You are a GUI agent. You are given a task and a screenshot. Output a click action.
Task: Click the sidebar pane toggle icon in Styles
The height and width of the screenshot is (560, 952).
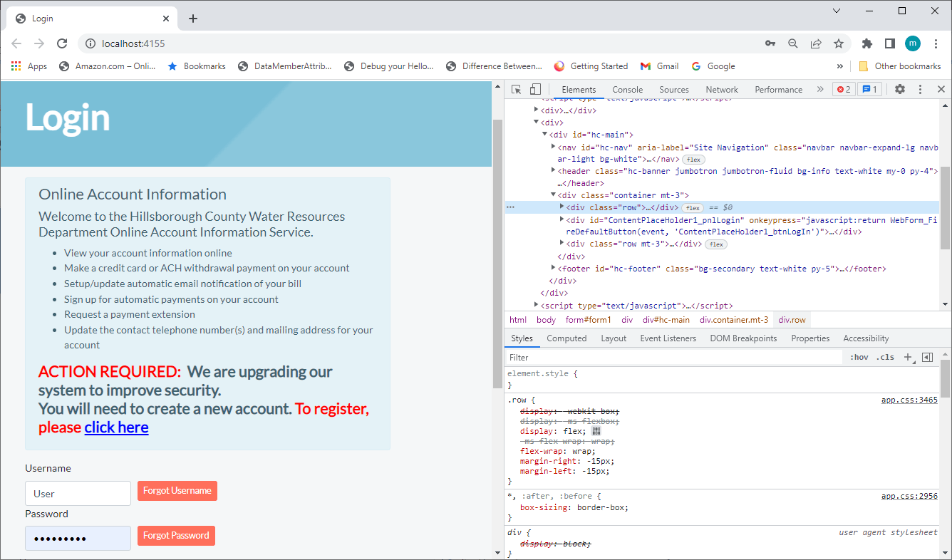(x=927, y=357)
